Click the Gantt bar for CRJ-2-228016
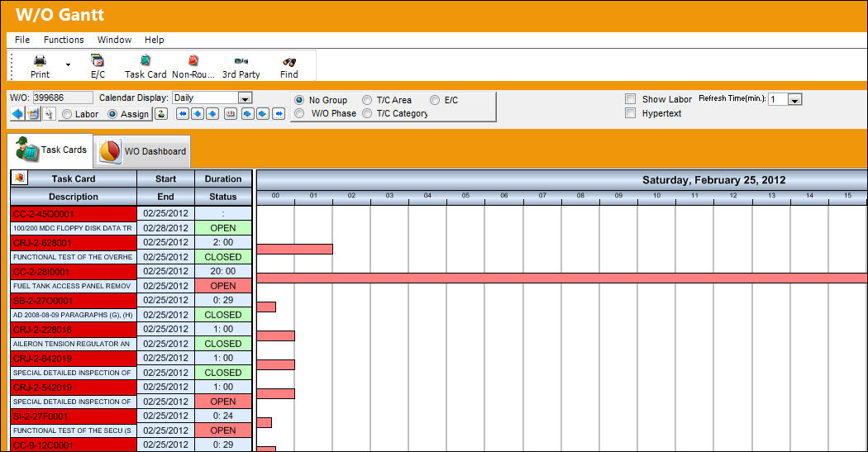Image resolution: width=868 pixels, height=452 pixels. tap(275, 335)
